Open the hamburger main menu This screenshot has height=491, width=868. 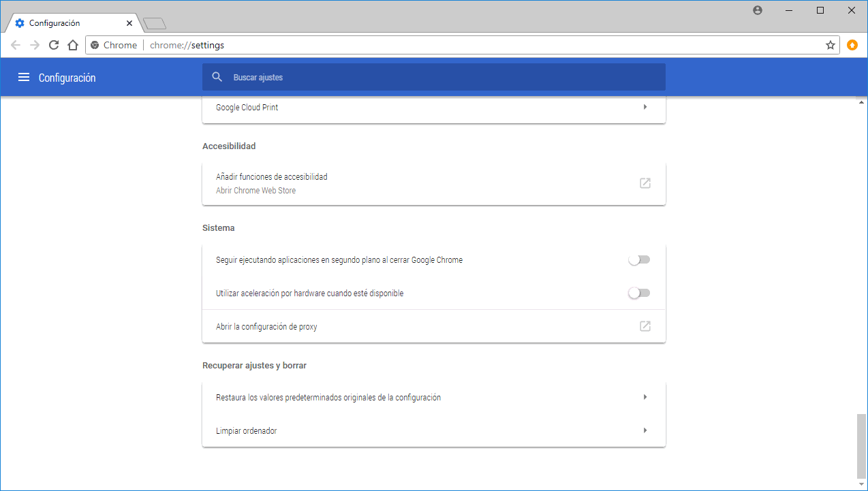(24, 78)
